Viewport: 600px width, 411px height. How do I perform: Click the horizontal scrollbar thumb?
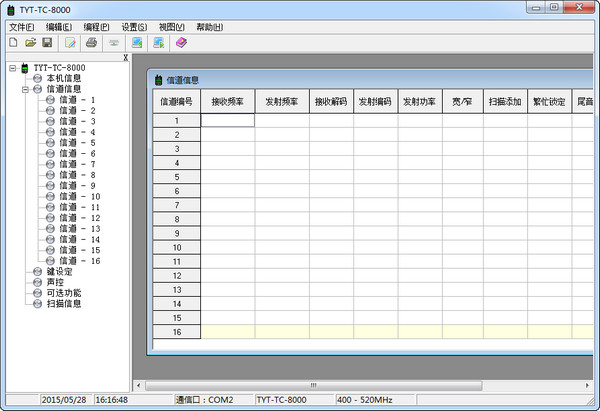point(313,385)
